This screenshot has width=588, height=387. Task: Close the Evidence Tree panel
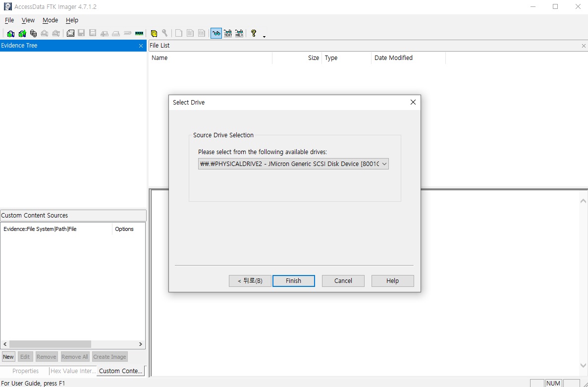[x=141, y=46]
